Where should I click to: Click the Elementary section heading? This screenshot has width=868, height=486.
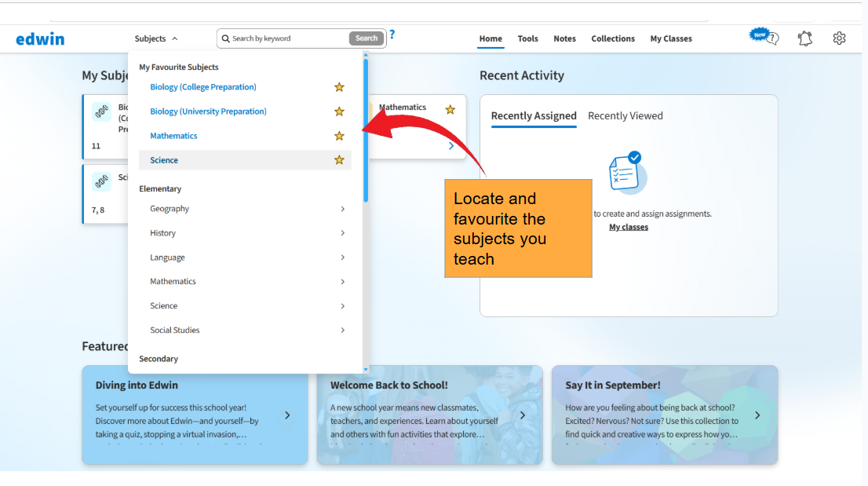click(x=160, y=188)
